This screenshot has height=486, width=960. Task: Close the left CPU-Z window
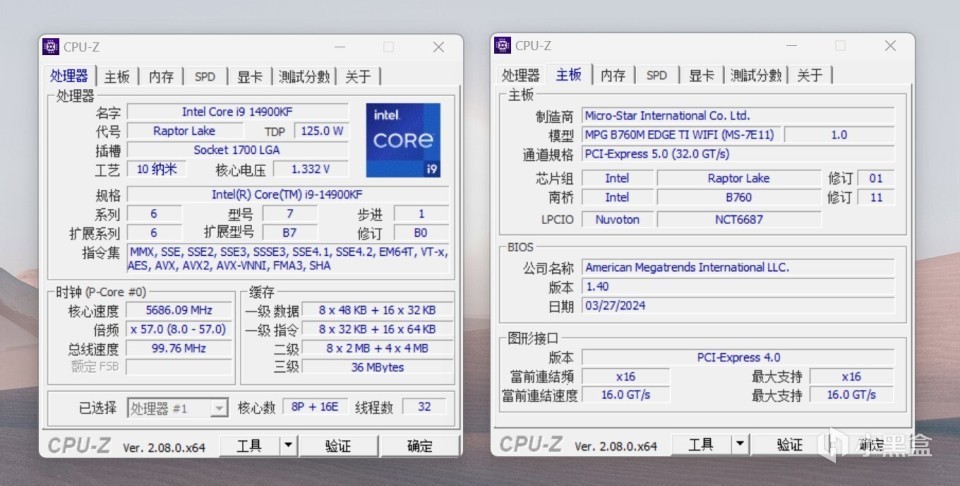(438, 47)
